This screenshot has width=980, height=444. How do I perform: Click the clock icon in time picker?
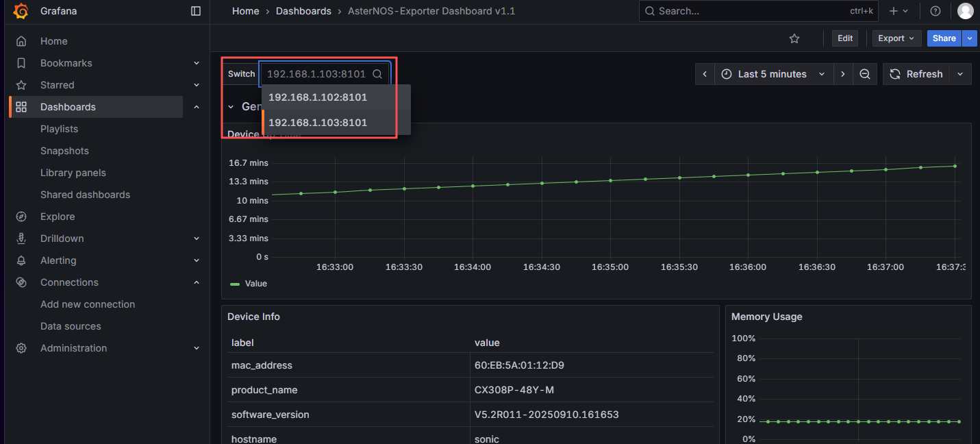click(x=727, y=74)
